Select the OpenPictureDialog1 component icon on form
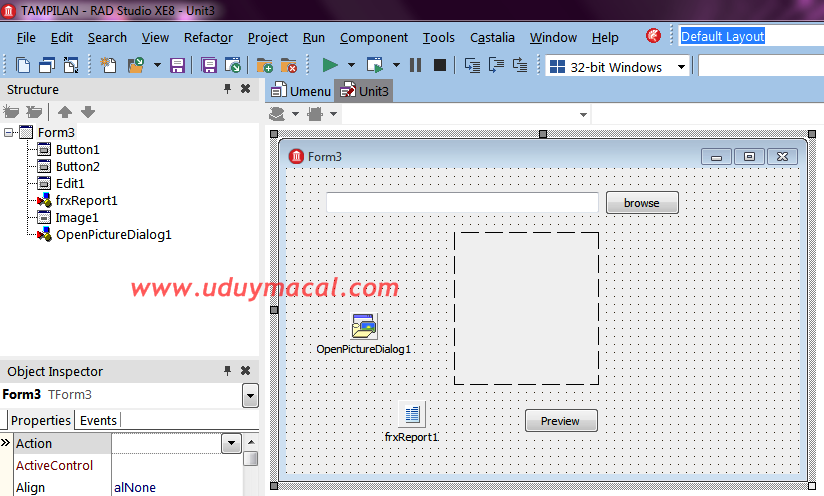 coord(364,326)
